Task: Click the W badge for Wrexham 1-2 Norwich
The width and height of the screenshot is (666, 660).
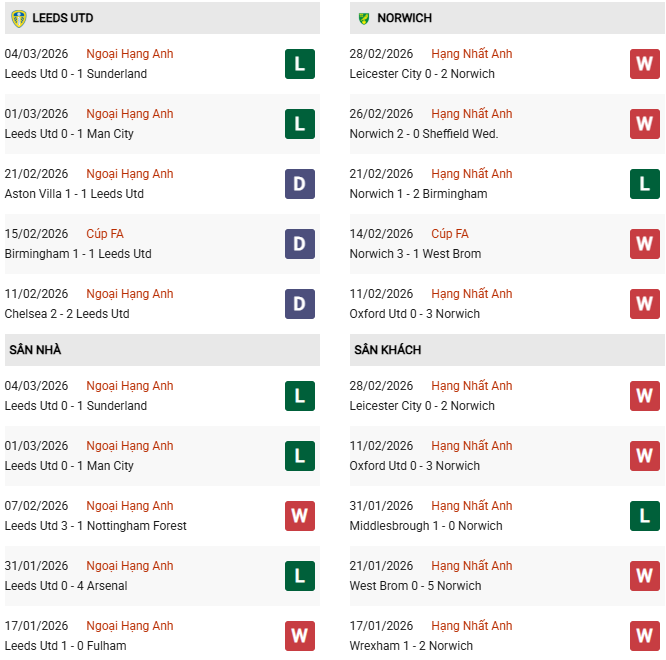Action: click(644, 636)
